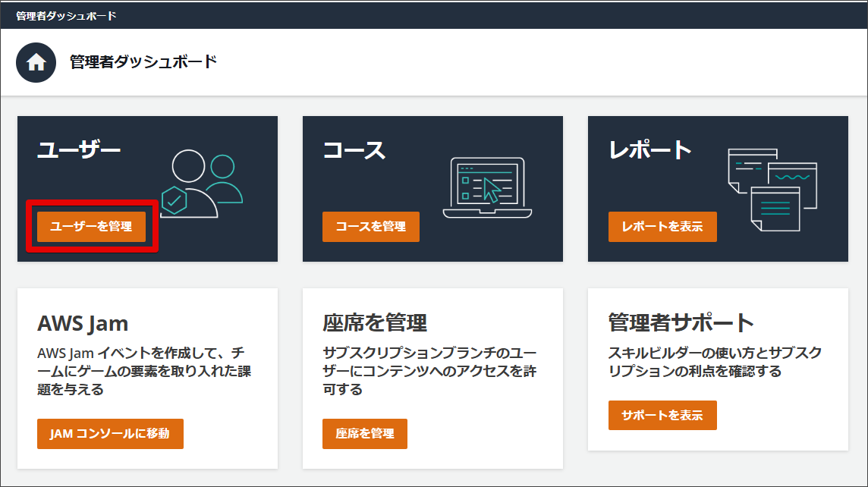868x487 pixels.
Task: Select 管理者ダッシュボード in top dark bar
Action: tap(66, 16)
